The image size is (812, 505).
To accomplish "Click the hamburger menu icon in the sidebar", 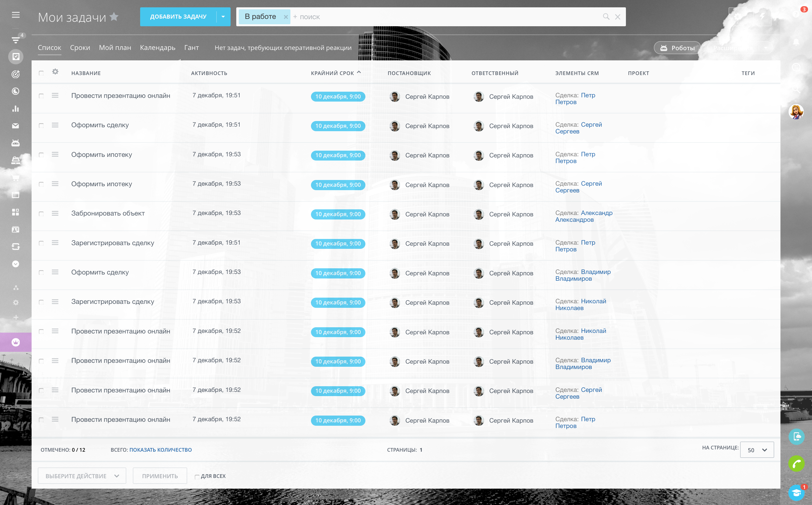I will [16, 15].
